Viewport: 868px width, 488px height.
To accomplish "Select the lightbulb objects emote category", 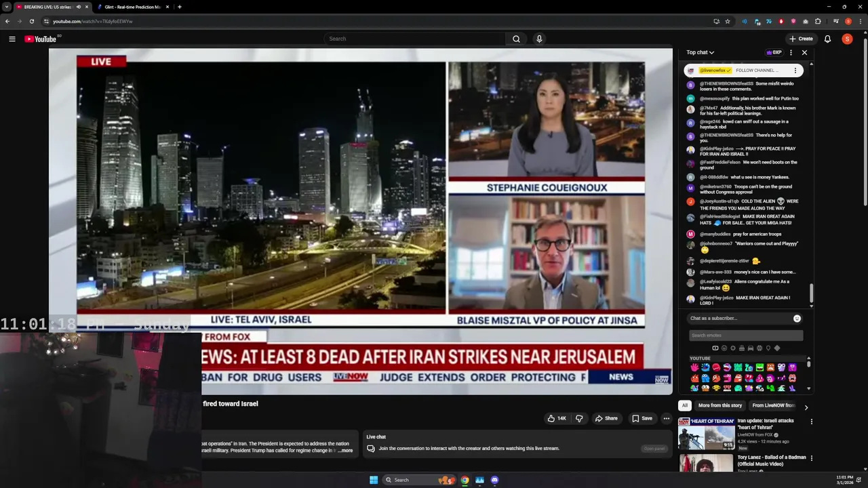I will pyautogui.click(x=768, y=348).
